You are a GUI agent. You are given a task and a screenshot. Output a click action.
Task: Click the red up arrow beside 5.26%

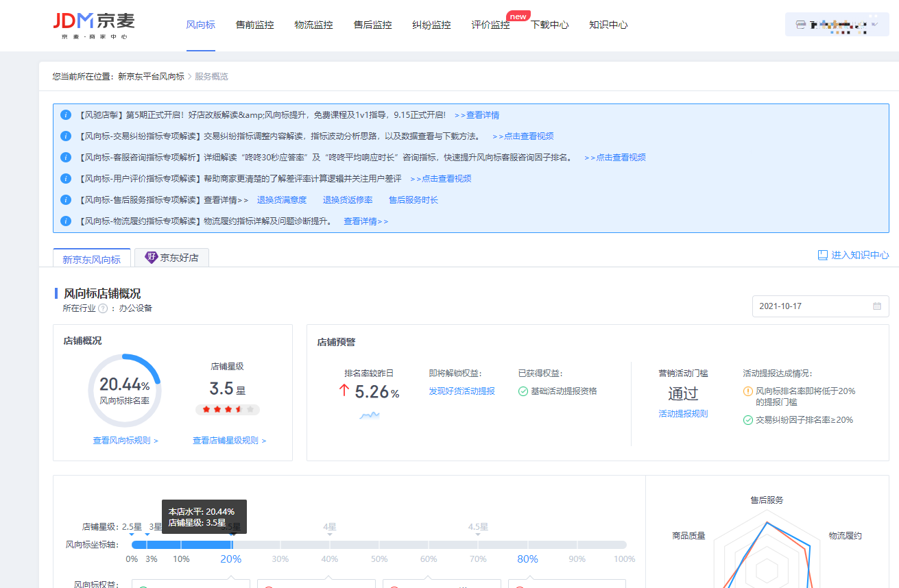pos(344,391)
